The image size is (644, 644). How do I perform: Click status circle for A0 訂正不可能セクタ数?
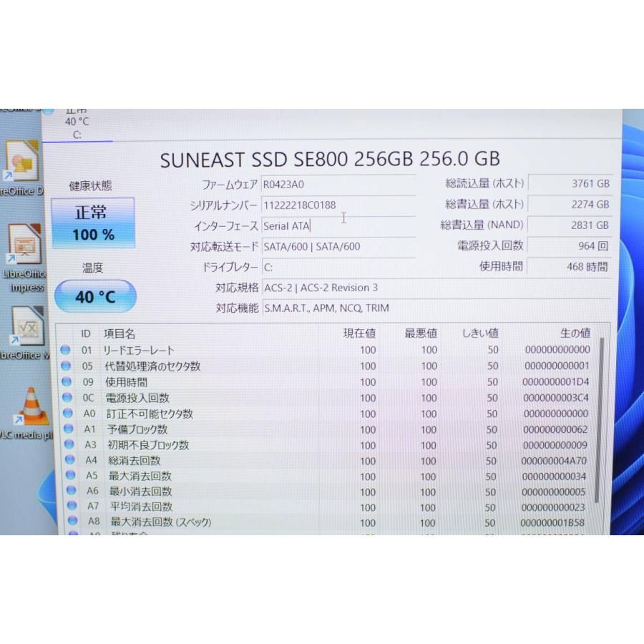click(68, 413)
